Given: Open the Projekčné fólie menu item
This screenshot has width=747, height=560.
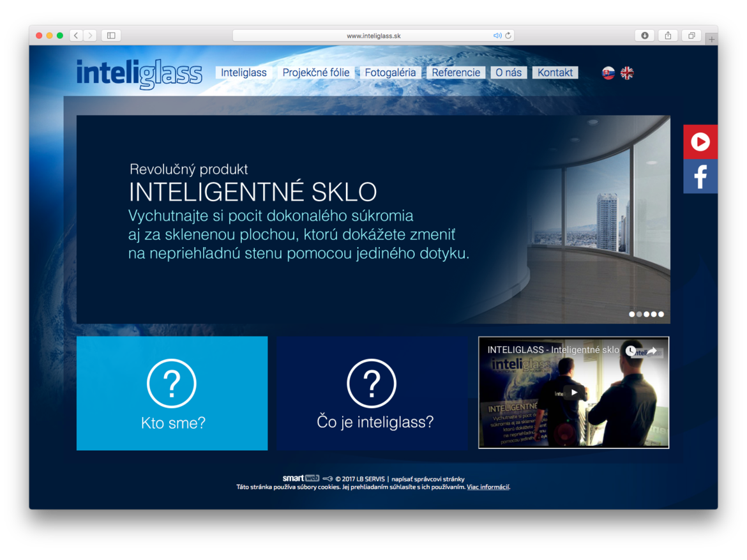Looking at the screenshot, I should click(x=316, y=72).
